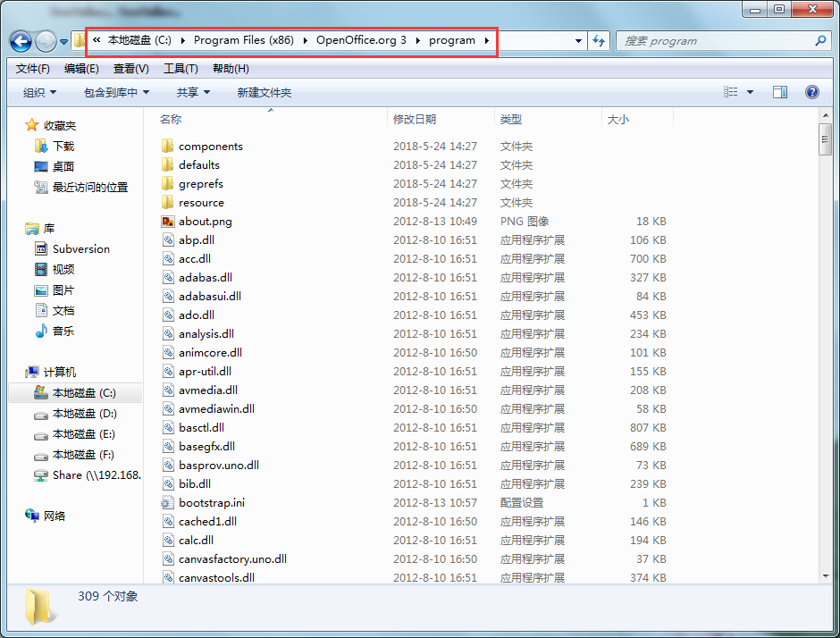Image resolution: width=840 pixels, height=638 pixels.
Task: Expand arrow after program breadcrumb
Action: click(486, 40)
